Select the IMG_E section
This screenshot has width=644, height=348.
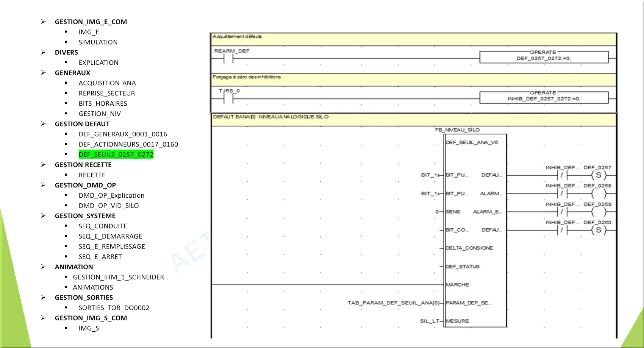coord(89,32)
